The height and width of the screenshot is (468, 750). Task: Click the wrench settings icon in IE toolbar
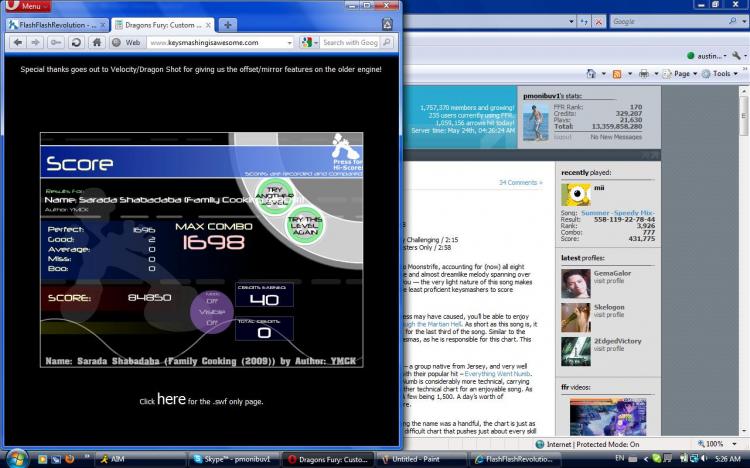(737, 56)
